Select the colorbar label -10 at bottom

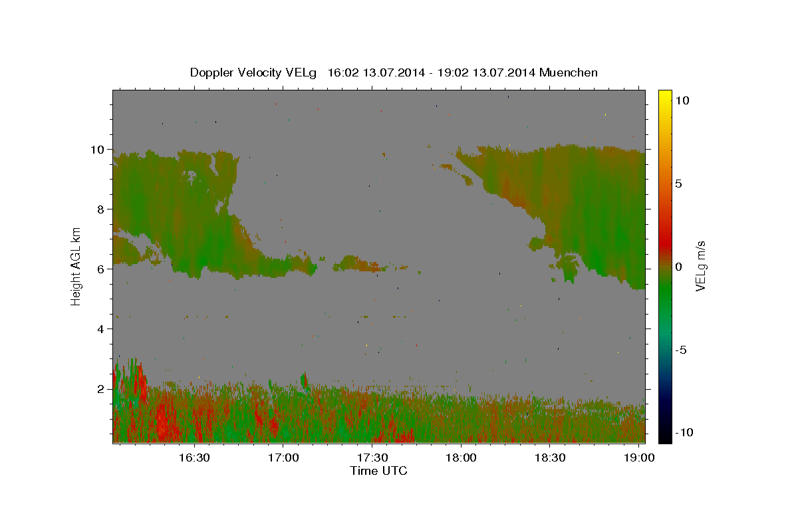click(x=685, y=433)
